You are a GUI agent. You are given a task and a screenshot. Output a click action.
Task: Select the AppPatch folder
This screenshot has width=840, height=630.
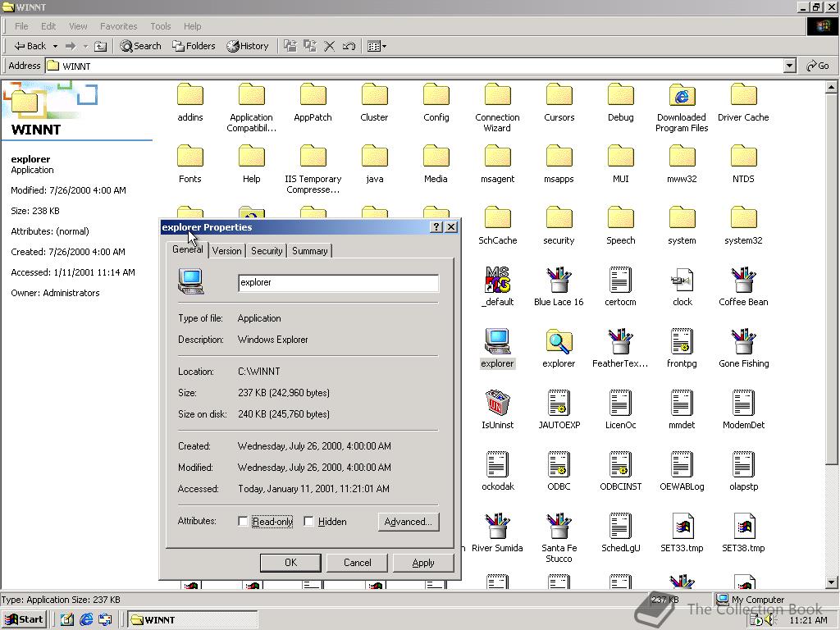coord(313,103)
